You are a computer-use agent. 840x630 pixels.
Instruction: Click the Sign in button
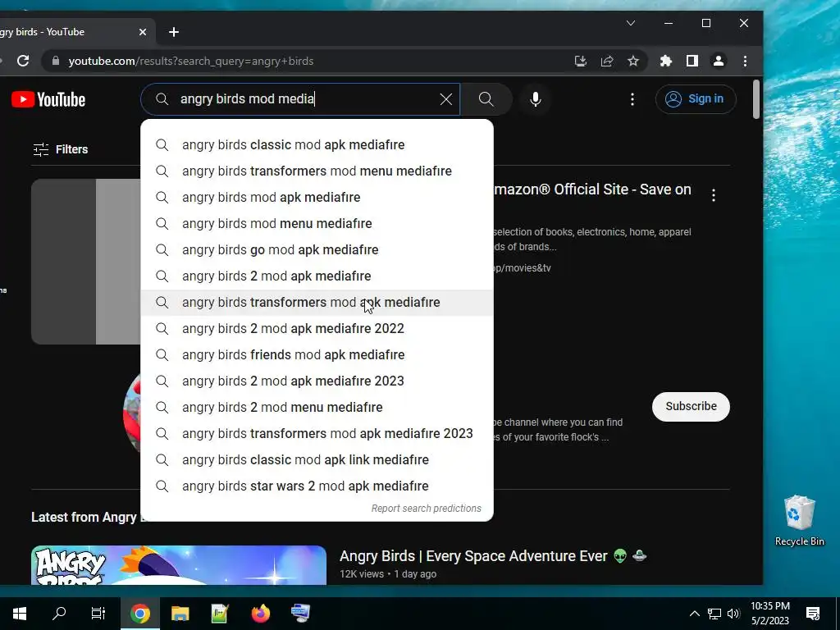tap(696, 99)
